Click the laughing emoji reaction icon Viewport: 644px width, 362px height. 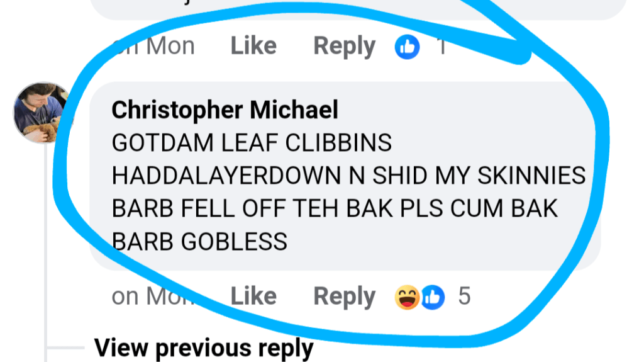[407, 297]
